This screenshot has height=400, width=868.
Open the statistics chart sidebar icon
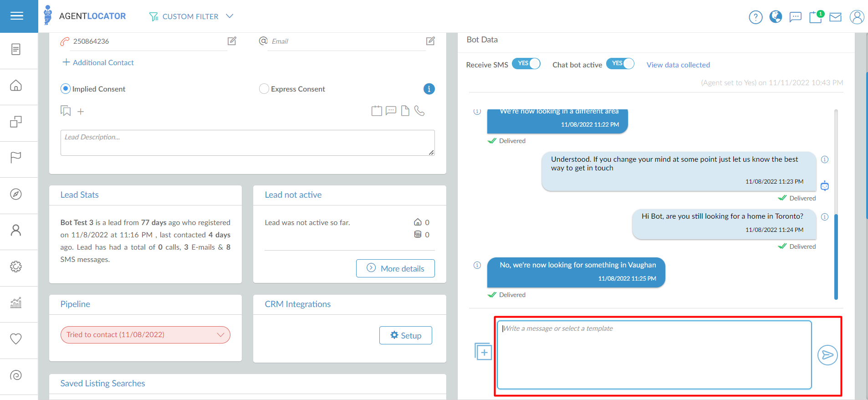click(16, 303)
